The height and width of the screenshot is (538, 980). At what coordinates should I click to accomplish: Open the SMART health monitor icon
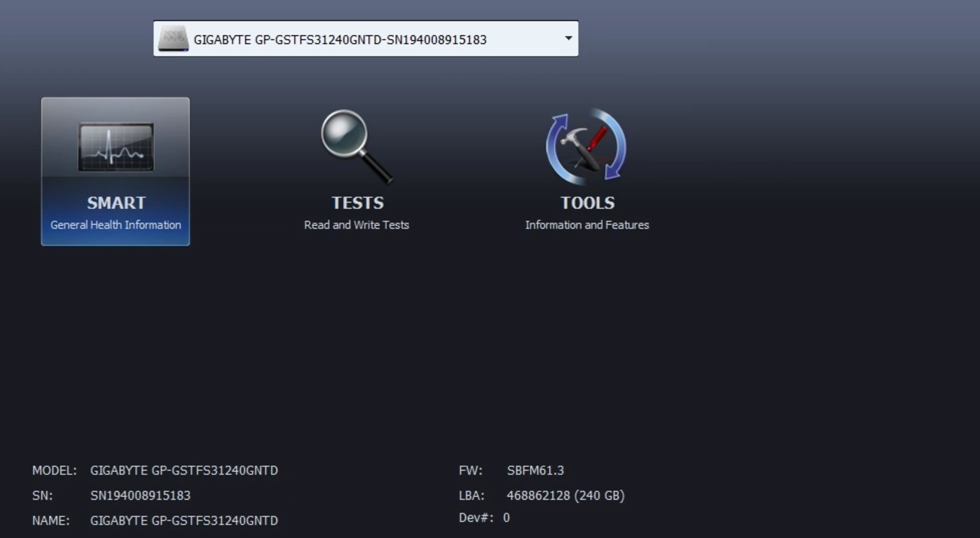click(116, 147)
